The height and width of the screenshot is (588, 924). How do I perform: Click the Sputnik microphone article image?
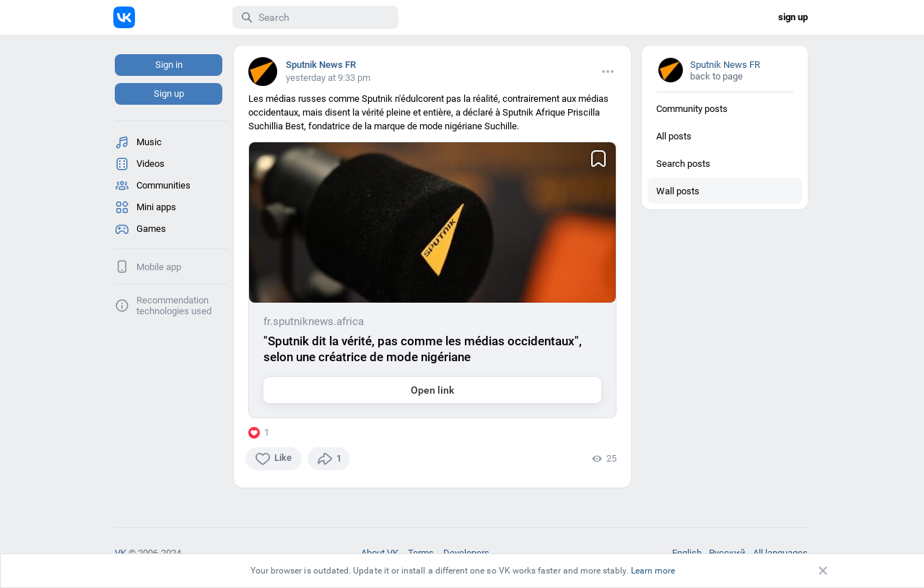432,222
